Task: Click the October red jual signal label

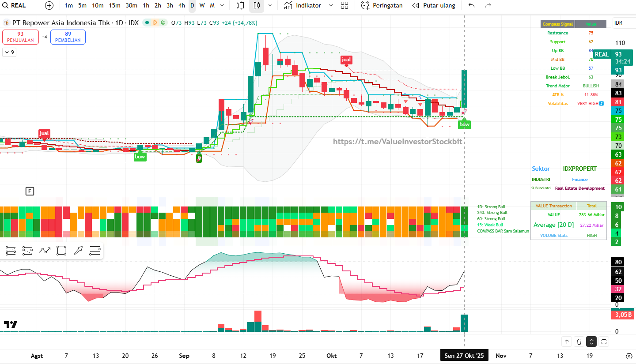Action: point(346,60)
